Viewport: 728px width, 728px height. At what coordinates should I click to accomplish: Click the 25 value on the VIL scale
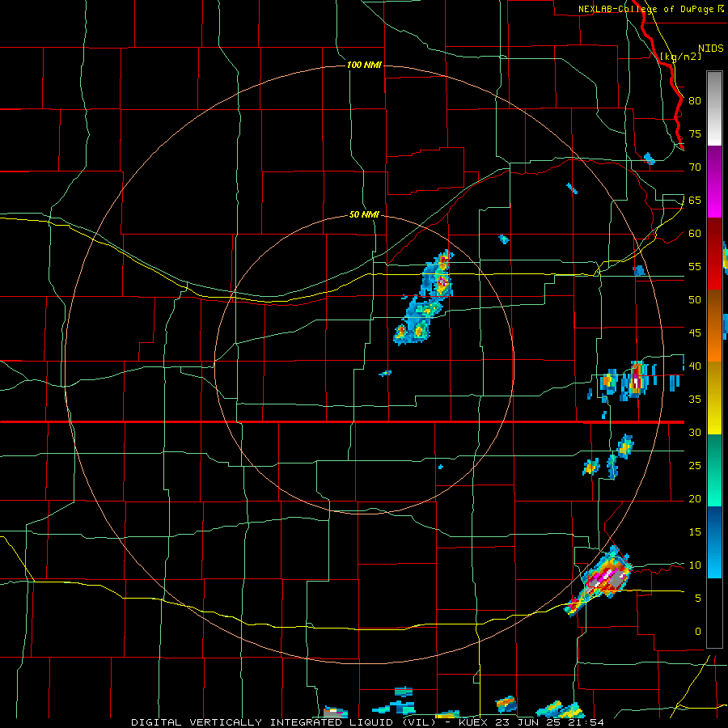click(x=695, y=465)
